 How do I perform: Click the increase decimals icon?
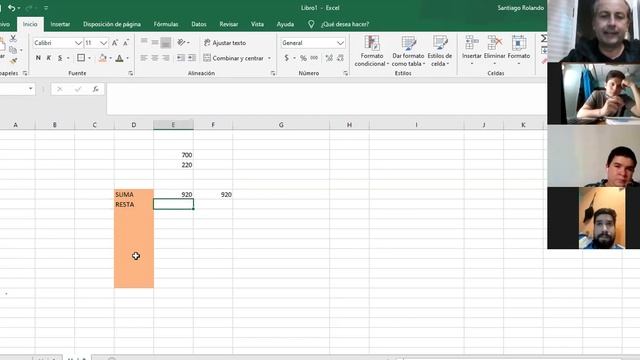[x=329, y=58]
